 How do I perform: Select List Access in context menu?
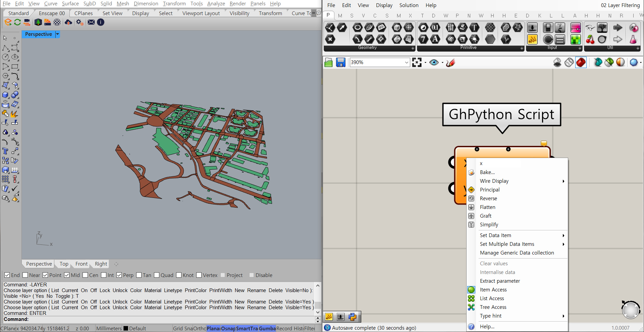[x=492, y=298]
